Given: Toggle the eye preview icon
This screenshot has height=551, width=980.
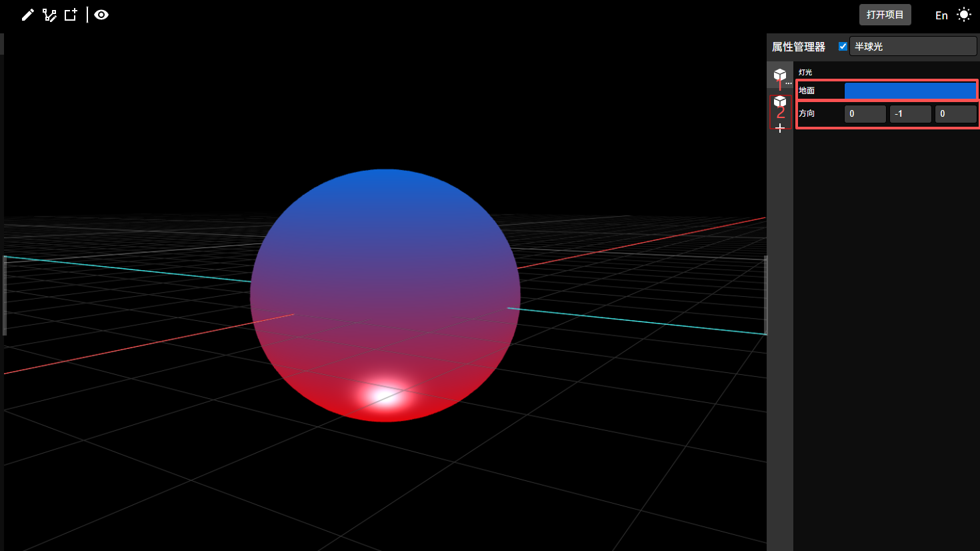Looking at the screenshot, I should click(101, 15).
